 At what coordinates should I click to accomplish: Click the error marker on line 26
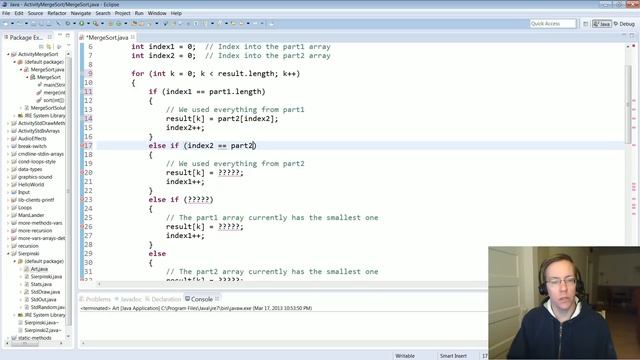(82, 226)
